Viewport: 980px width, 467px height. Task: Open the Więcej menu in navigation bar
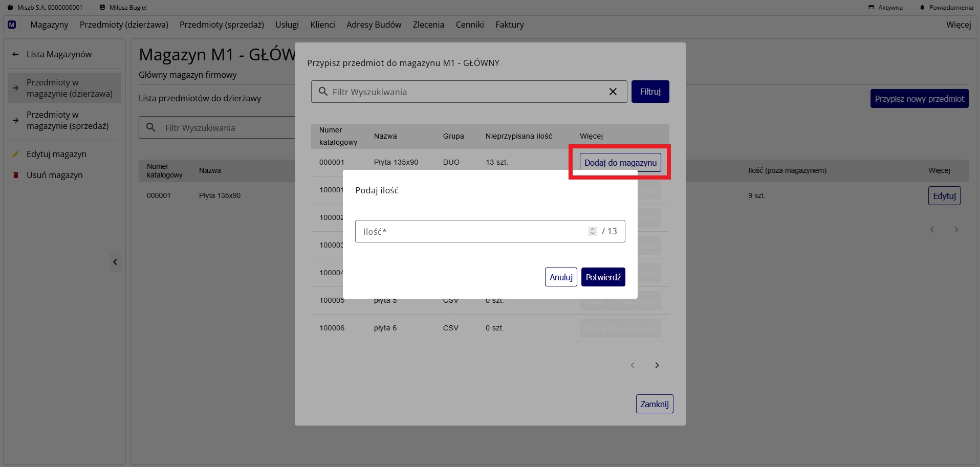point(958,25)
